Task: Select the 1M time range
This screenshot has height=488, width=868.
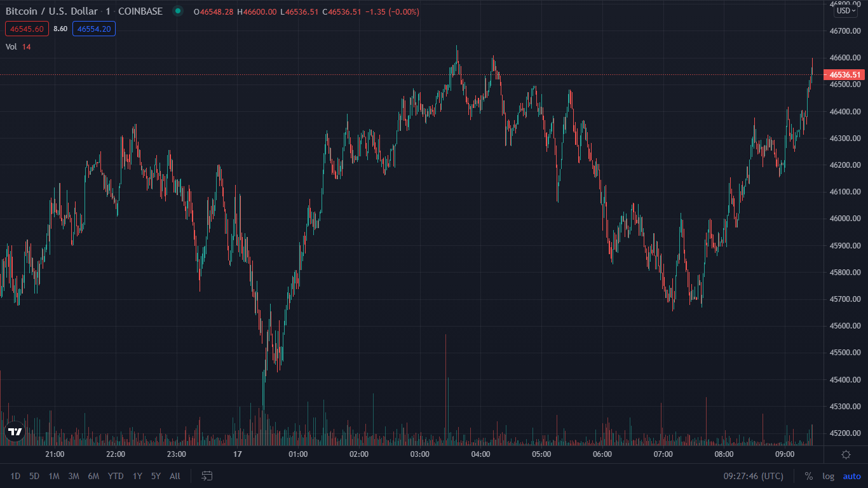Action: coord(54,476)
